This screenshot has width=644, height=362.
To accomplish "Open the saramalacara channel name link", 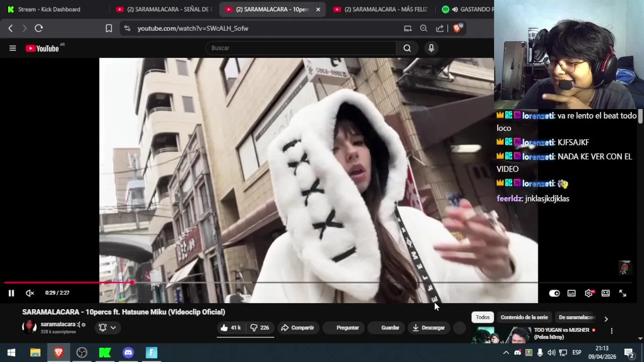I will pos(60,324).
